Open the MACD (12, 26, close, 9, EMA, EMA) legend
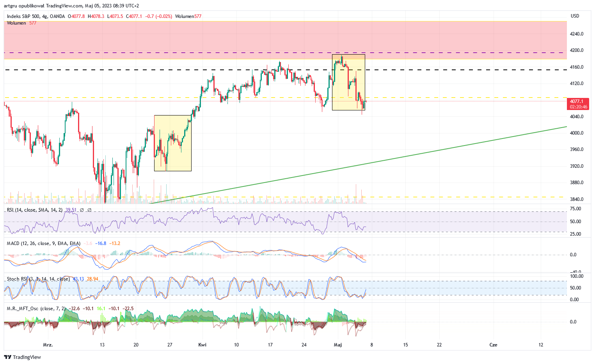This screenshot has height=364, width=595. (44, 243)
